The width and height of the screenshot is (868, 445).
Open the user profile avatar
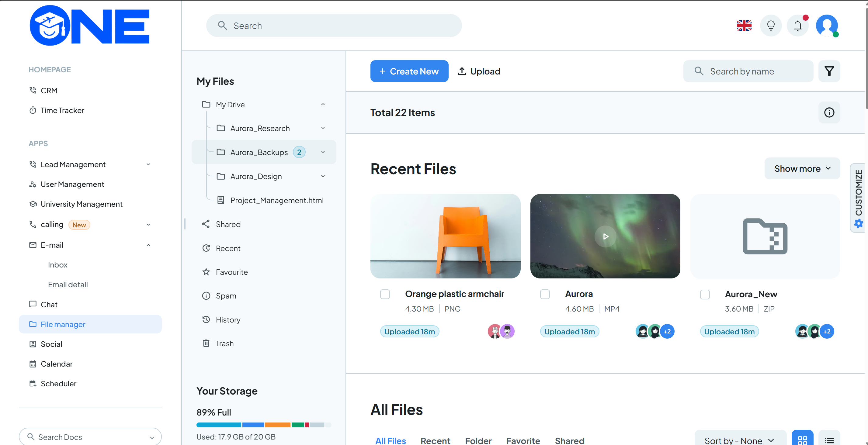tap(827, 26)
